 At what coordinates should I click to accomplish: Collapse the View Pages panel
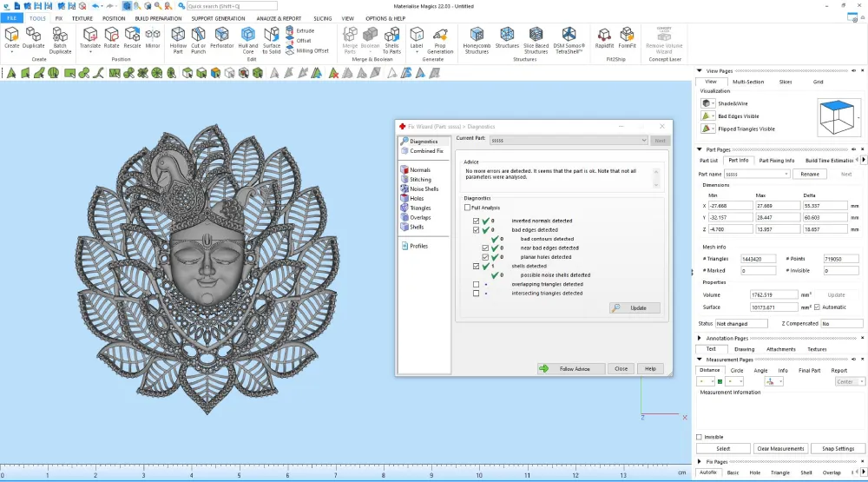(699, 71)
